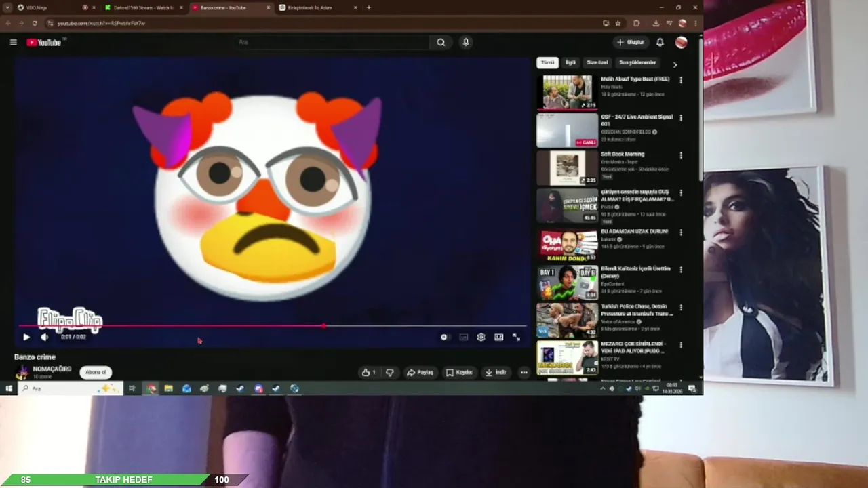Viewport: 868px width, 488px height.
Task: Open the more actions ellipsis below the video
Action: [524, 372]
